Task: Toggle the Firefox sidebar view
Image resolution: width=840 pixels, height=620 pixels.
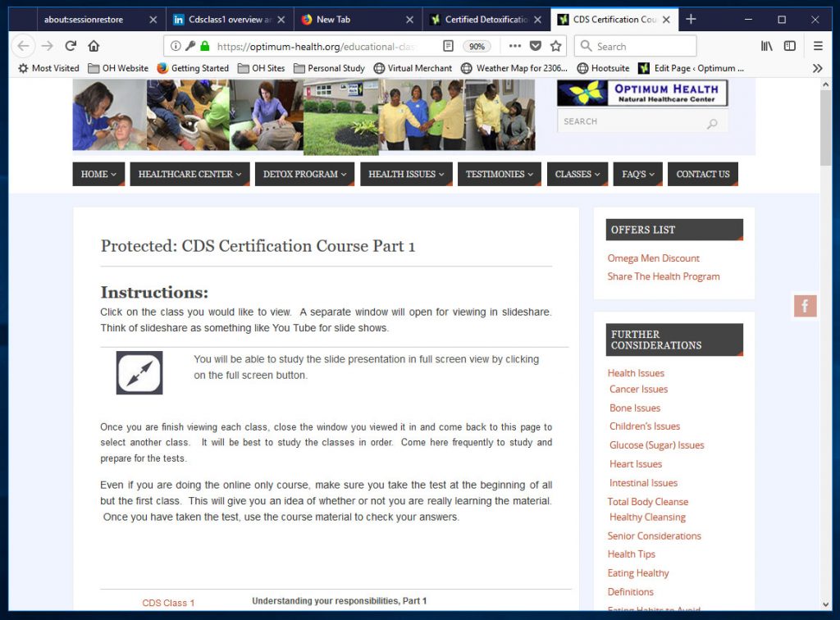Action: 789,46
